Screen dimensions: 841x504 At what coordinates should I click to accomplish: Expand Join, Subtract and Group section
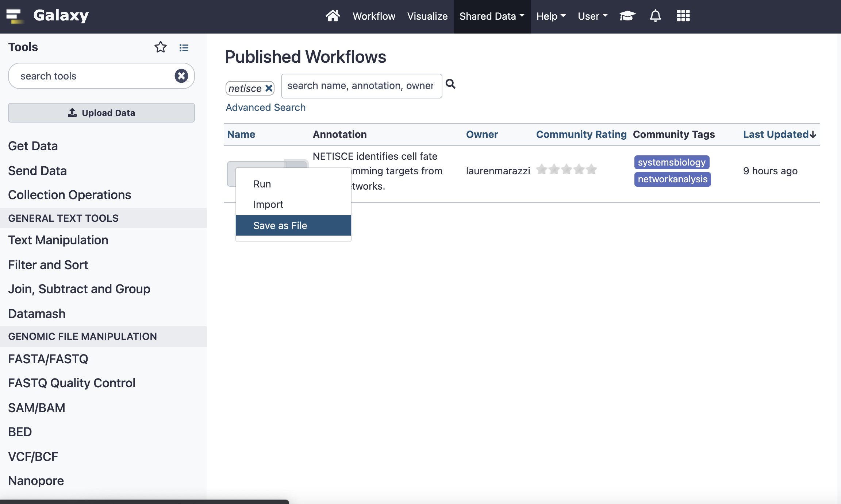[79, 289]
